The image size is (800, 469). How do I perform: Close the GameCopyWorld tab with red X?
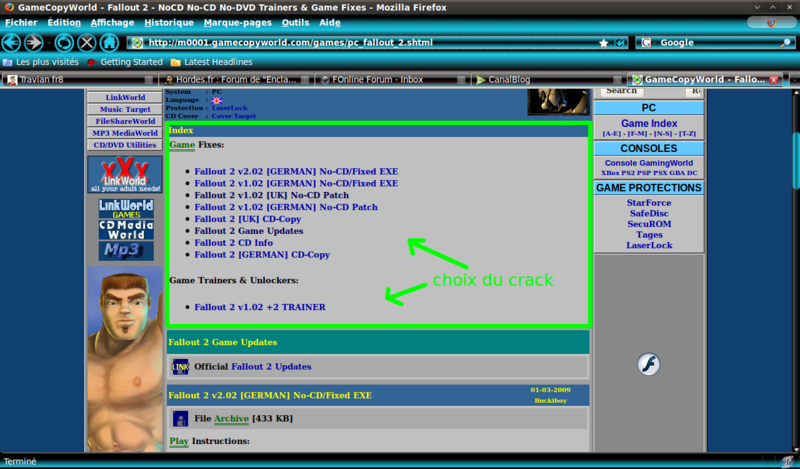[x=773, y=80]
